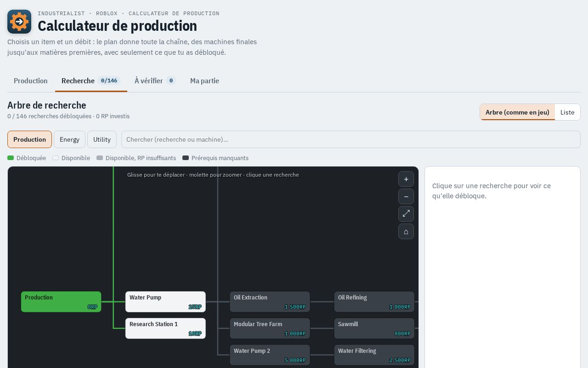Select the Modular Tree Farm node
588x368 pixels.
point(270,328)
